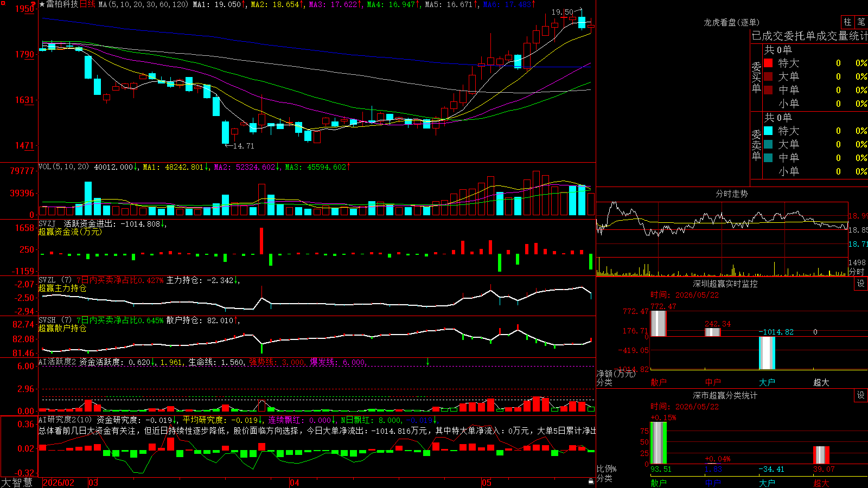Screen dimensions: 868x488
Task: Click the MA(5,10,20,30,60,120) indicator label
Action: coord(143,4)
